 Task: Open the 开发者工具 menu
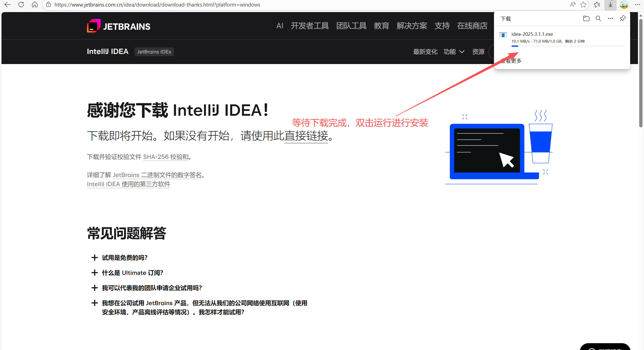coord(310,26)
